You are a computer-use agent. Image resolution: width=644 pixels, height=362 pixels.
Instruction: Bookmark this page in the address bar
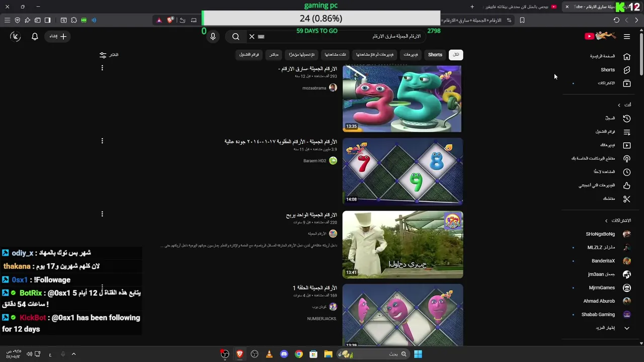point(522,20)
